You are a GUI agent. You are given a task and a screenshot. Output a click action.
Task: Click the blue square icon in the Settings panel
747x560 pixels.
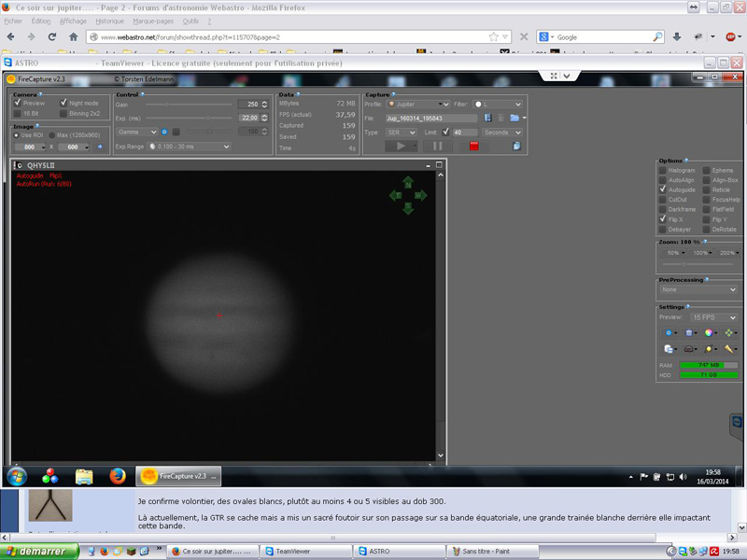pos(688,333)
